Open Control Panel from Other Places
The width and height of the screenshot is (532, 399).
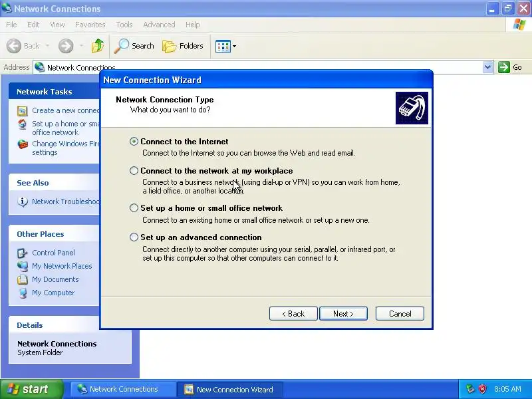pyautogui.click(x=53, y=253)
